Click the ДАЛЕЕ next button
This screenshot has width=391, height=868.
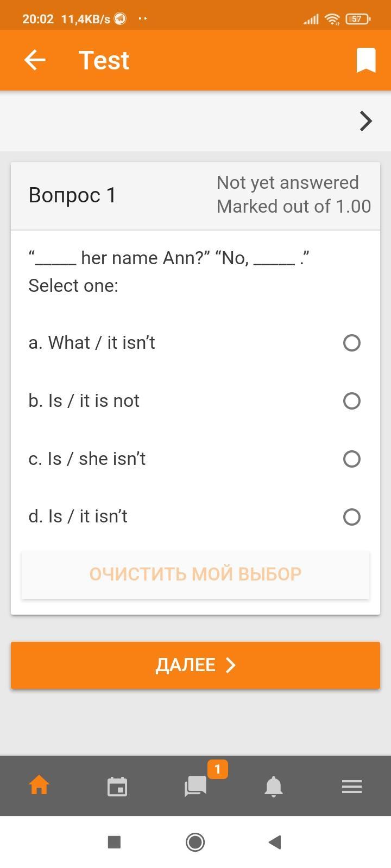tap(195, 665)
